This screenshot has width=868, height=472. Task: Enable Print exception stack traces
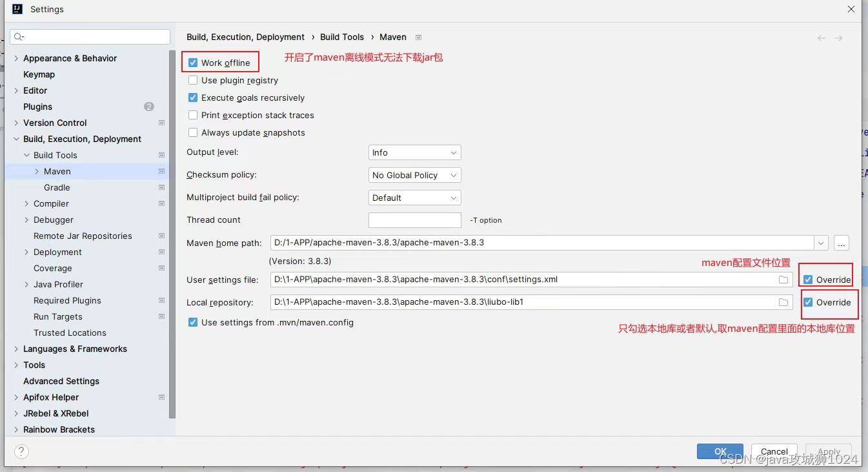click(x=193, y=115)
